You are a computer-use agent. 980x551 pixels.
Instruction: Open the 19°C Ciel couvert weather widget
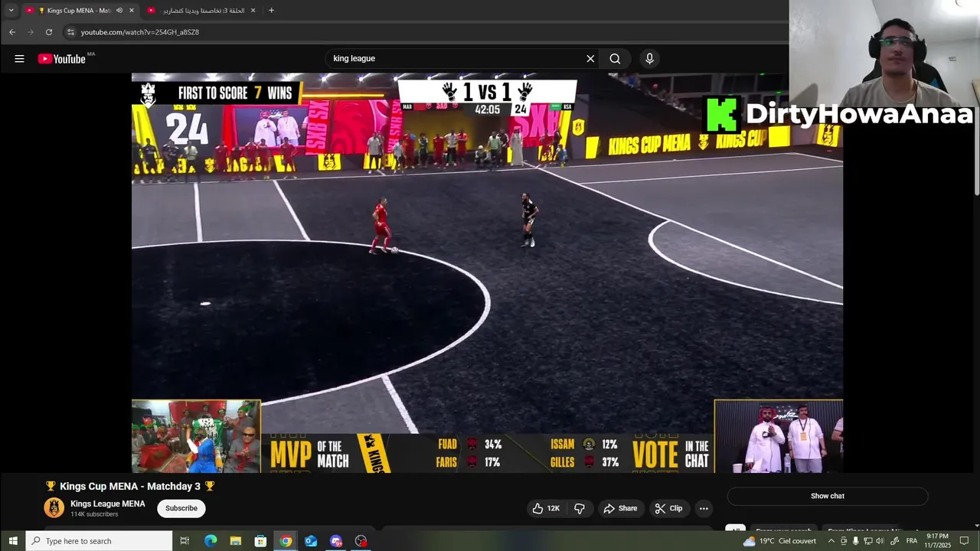[779, 541]
